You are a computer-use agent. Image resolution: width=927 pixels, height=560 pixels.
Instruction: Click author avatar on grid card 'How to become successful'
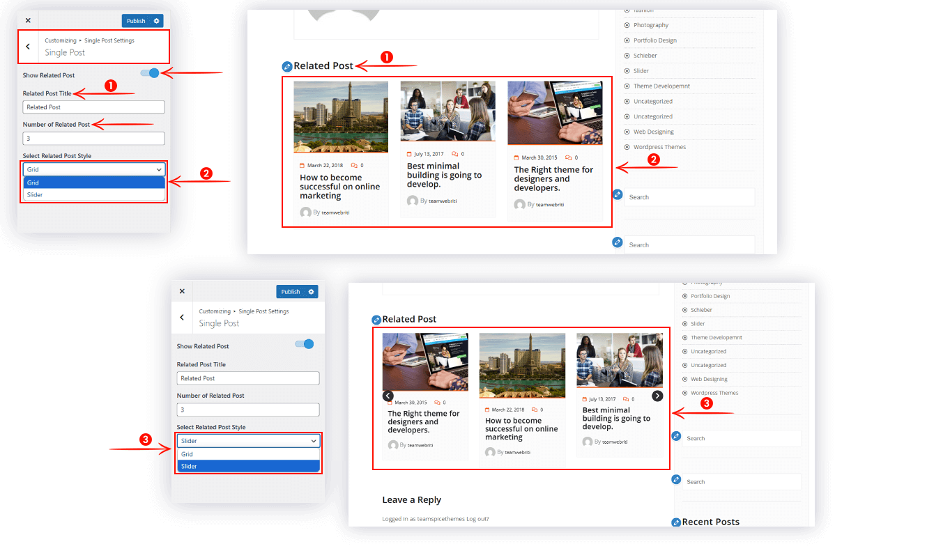pos(305,212)
